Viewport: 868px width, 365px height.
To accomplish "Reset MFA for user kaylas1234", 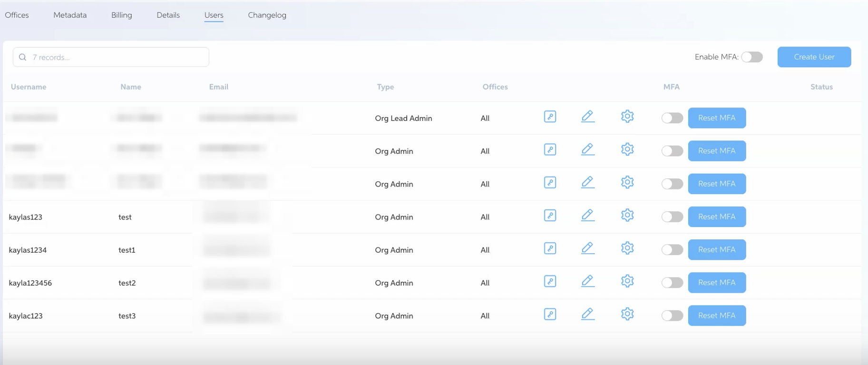I will [716, 250].
